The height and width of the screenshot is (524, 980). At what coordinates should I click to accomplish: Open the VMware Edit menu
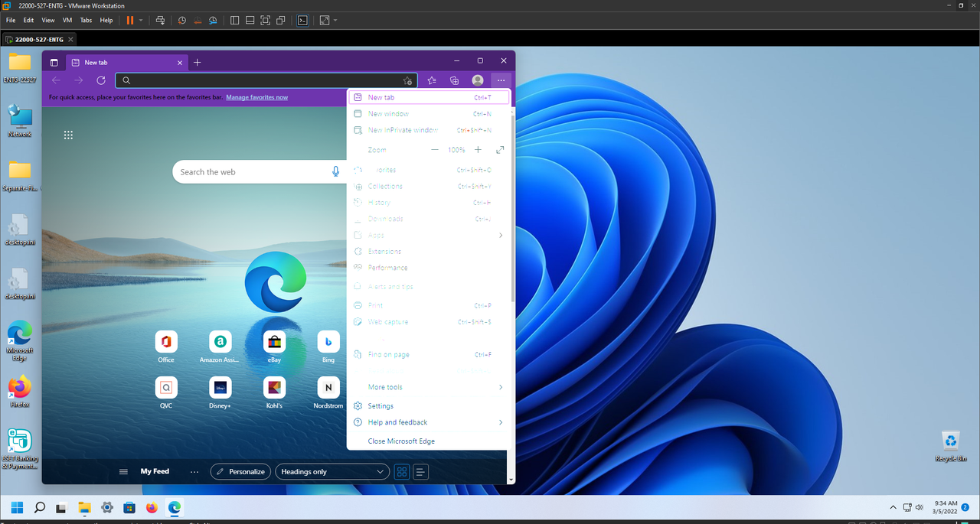[28, 20]
